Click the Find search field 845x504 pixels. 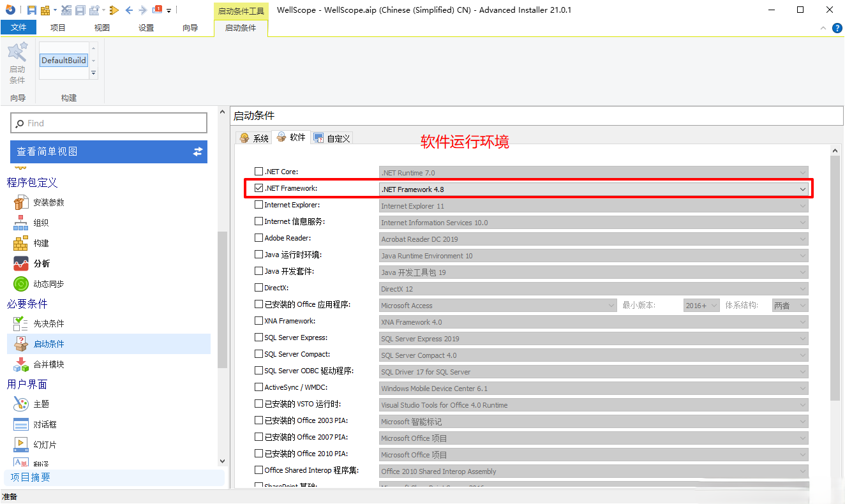tap(108, 123)
